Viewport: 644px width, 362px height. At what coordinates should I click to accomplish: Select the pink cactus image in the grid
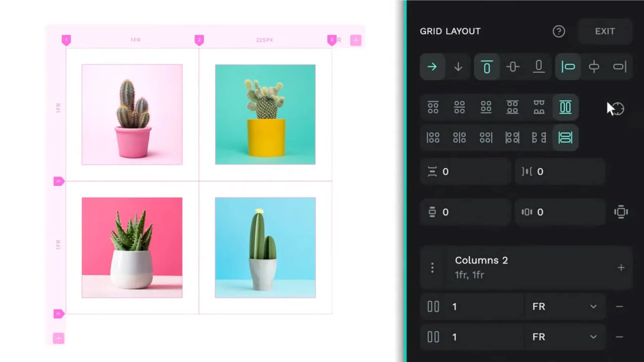[x=132, y=114]
